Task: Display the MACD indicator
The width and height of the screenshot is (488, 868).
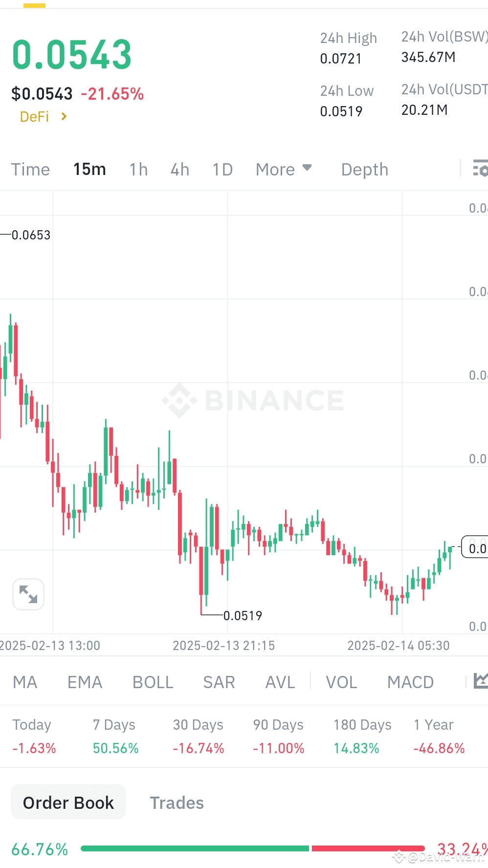Action: [x=410, y=681]
